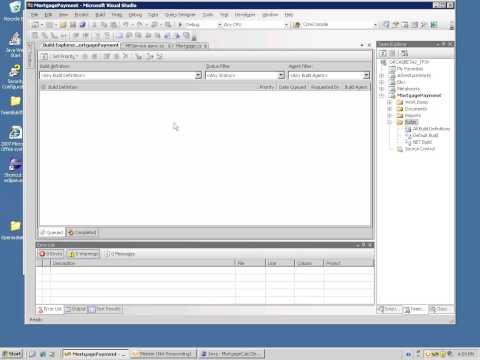Click the Open File toolbar icon
The width and height of the screenshot is (480, 360).
click(63, 25)
